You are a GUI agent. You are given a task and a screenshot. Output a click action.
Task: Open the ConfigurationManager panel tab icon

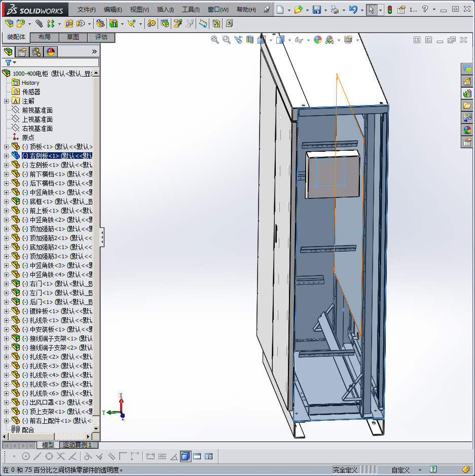[36, 52]
